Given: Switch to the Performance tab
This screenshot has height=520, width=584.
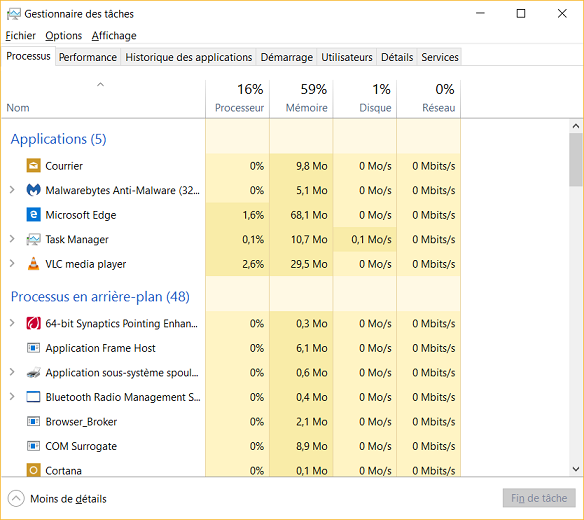Looking at the screenshot, I should 88,57.
